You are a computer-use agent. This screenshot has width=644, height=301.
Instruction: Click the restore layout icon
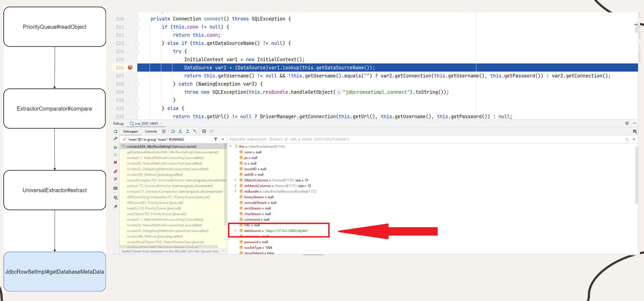coord(635,131)
